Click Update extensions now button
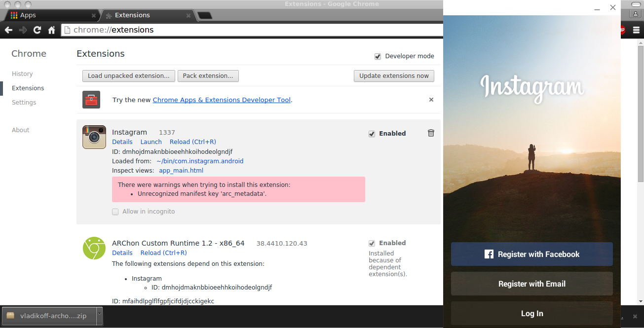The height and width of the screenshot is (328, 644). [394, 76]
